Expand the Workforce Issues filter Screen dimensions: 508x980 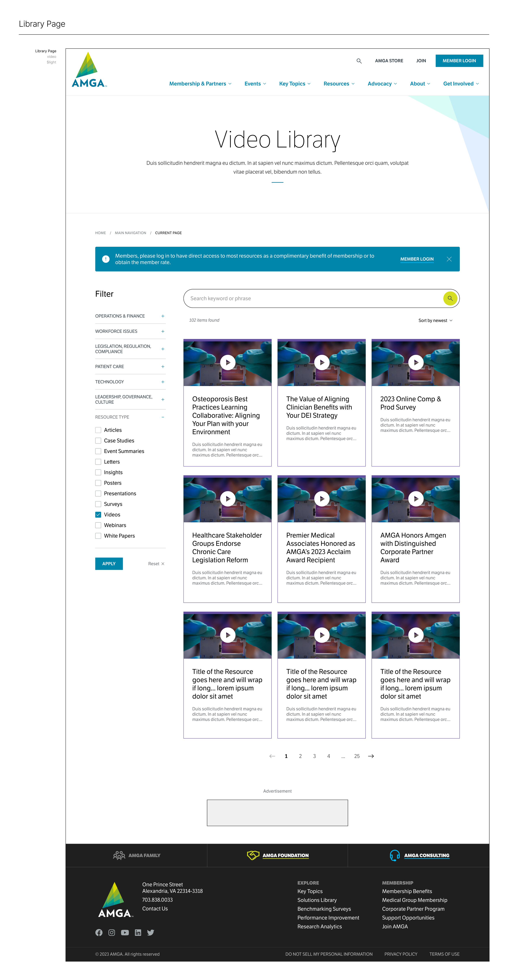point(130,331)
